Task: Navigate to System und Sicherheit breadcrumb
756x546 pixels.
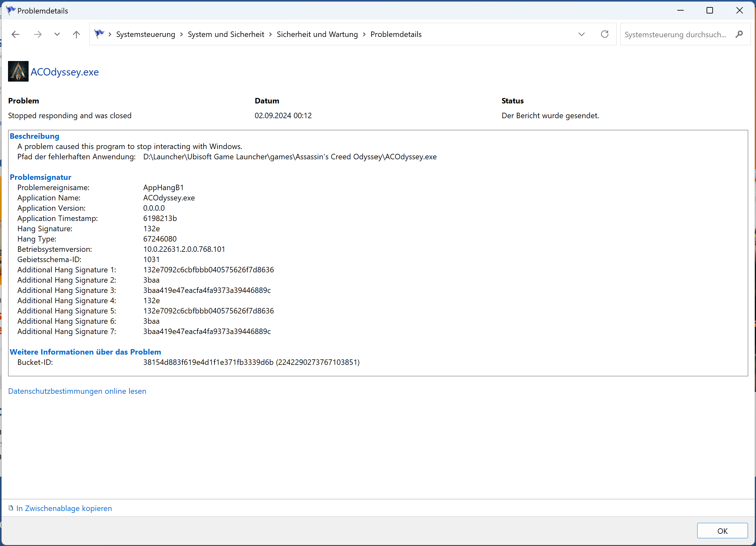Action: coord(226,34)
